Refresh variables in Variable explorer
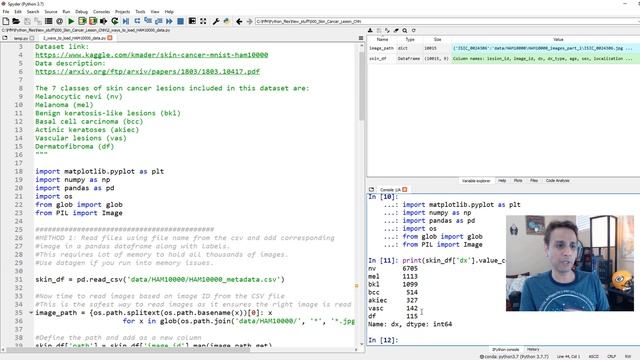Viewport: 640px width, 360px height. pos(413,30)
